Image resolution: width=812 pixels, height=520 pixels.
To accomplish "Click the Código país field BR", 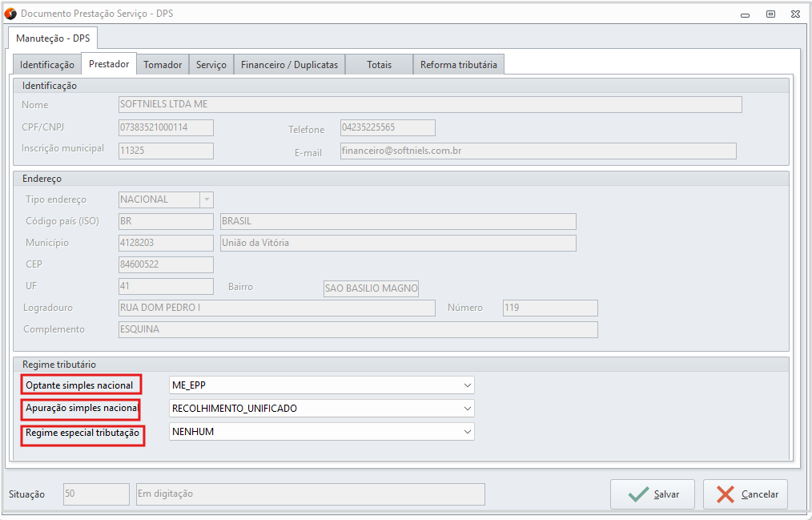I will (166, 221).
